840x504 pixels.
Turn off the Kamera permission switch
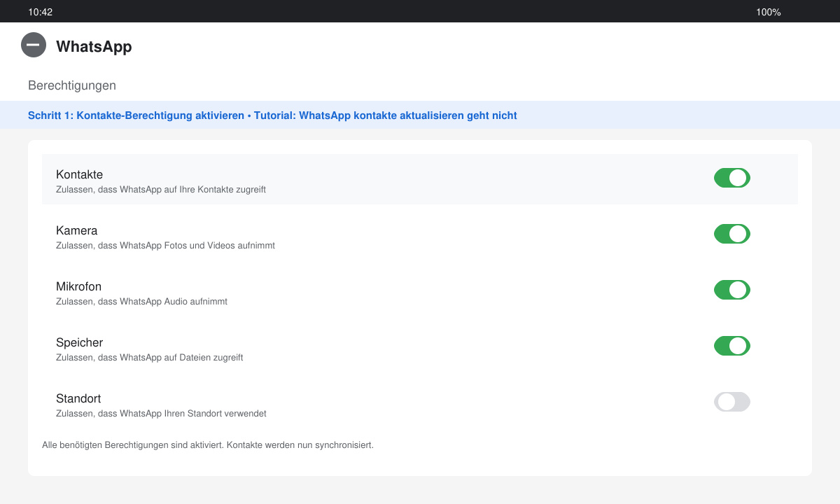pos(732,234)
